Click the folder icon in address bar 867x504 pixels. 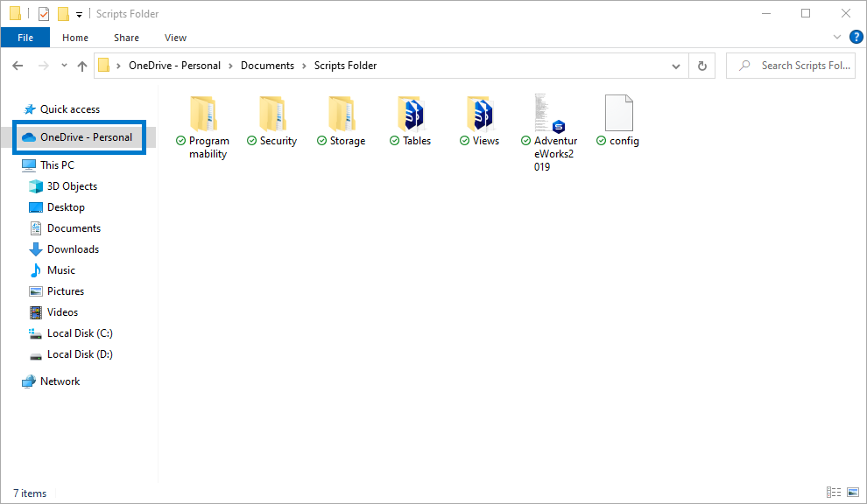coord(104,66)
